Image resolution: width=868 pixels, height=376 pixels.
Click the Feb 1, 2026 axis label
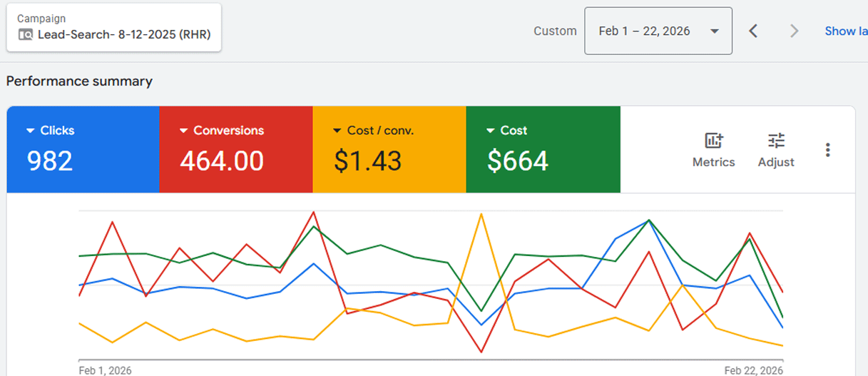[105, 370]
